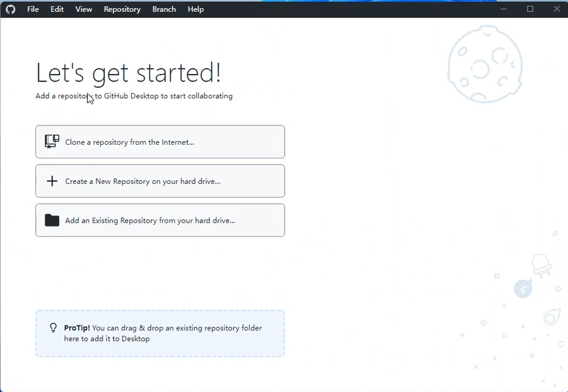Maximize the GitHub Desktop window
This screenshot has height=392, width=568.
click(x=530, y=9)
